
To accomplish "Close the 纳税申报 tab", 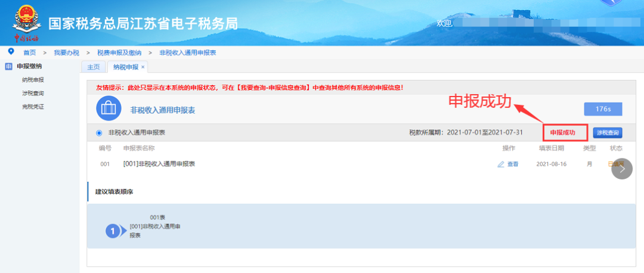I will (143, 67).
